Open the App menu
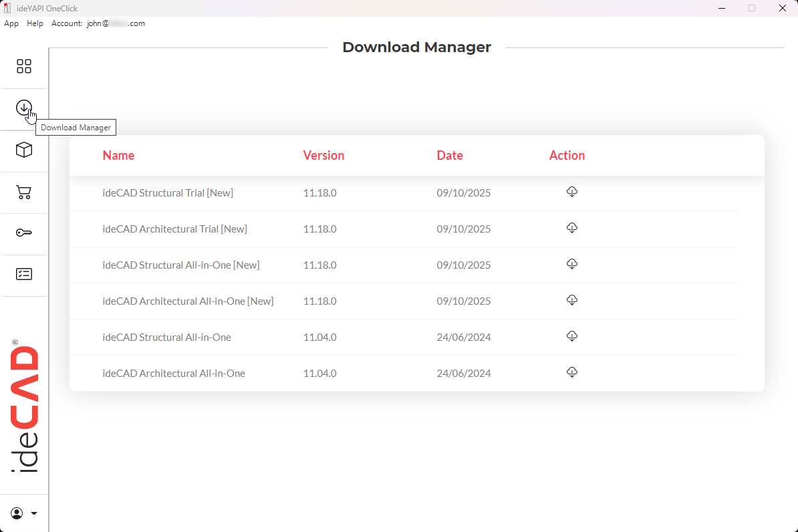The image size is (798, 532). point(11,23)
